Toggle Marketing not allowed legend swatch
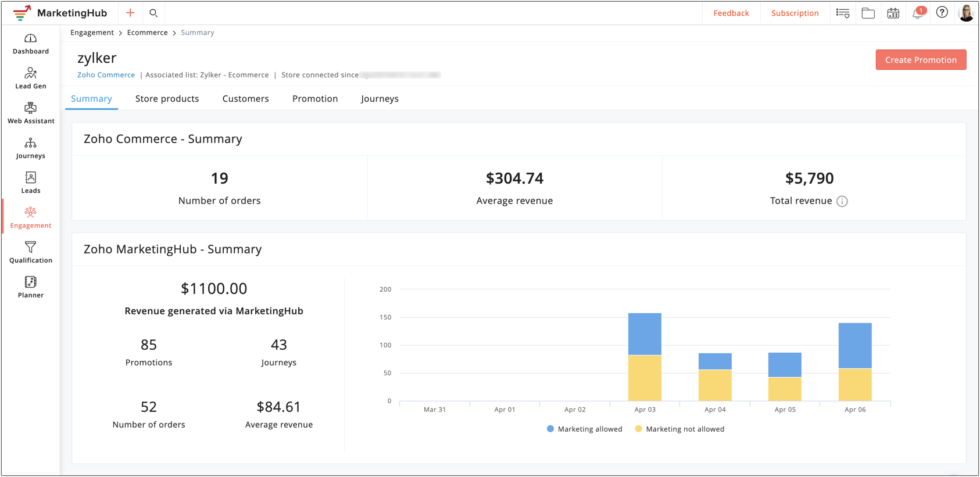980x477 pixels. click(x=638, y=429)
